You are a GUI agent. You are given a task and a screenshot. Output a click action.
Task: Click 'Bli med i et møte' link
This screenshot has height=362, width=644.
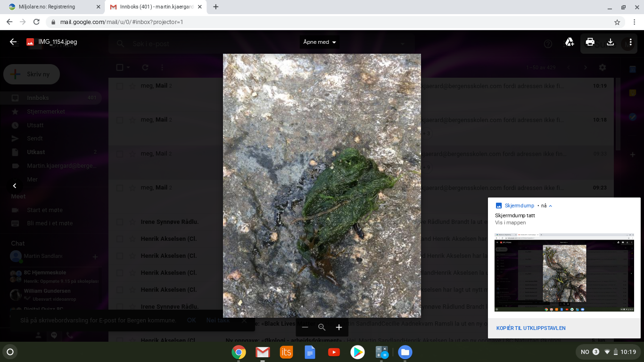click(50, 223)
